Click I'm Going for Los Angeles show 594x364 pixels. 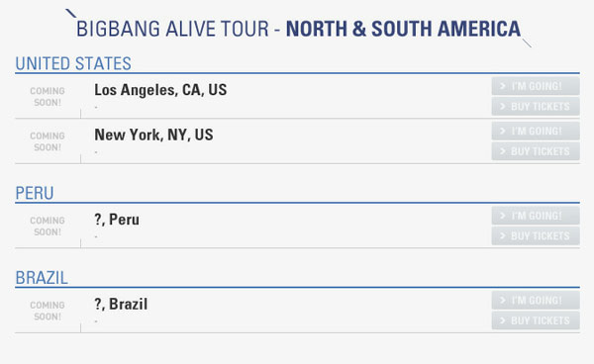[x=536, y=86]
